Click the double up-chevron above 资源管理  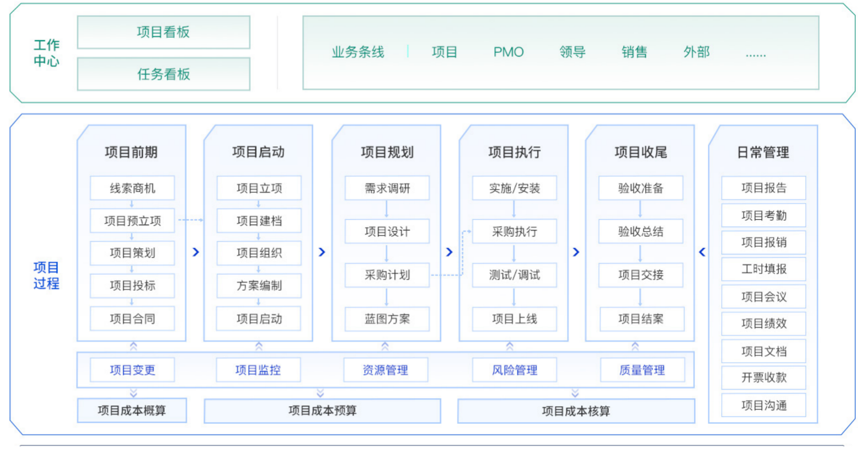tap(385, 346)
